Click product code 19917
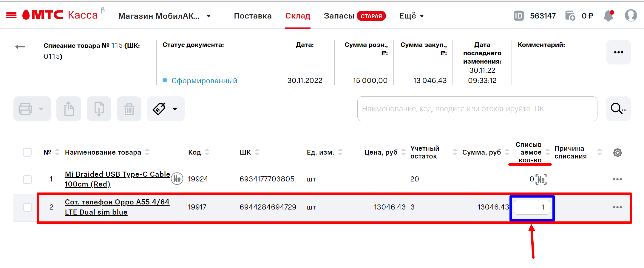The width and height of the screenshot is (644, 268). pyautogui.click(x=197, y=207)
